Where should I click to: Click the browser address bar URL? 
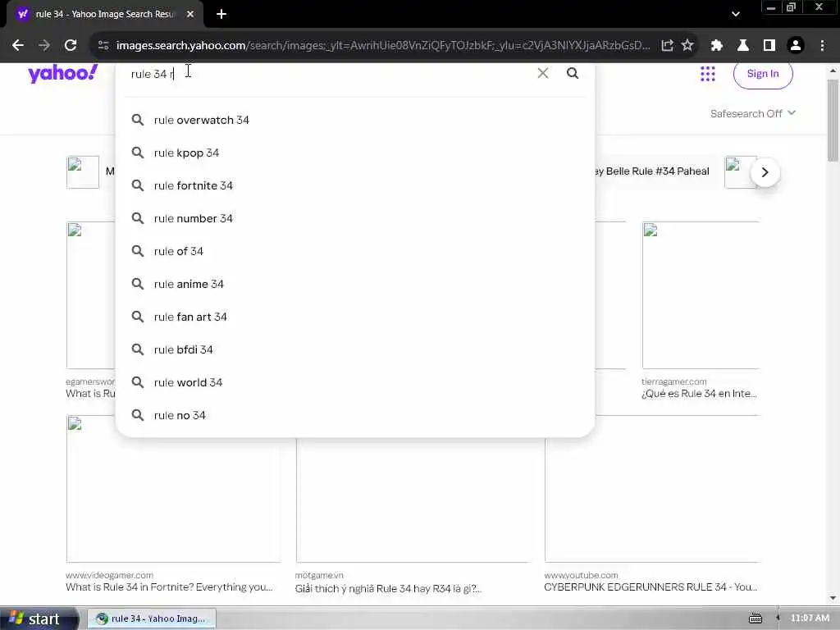pyautogui.click(x=383, y=46)
